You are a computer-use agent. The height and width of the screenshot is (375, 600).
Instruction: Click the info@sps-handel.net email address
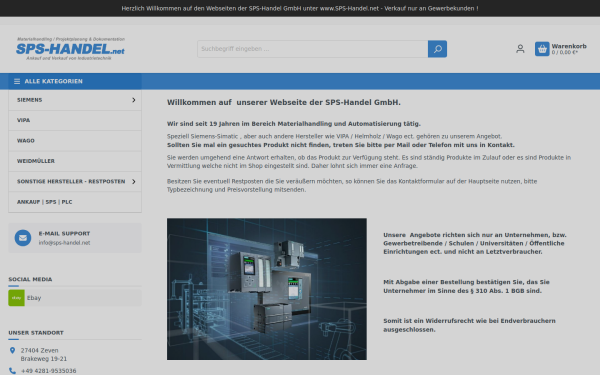click(64, 243)
